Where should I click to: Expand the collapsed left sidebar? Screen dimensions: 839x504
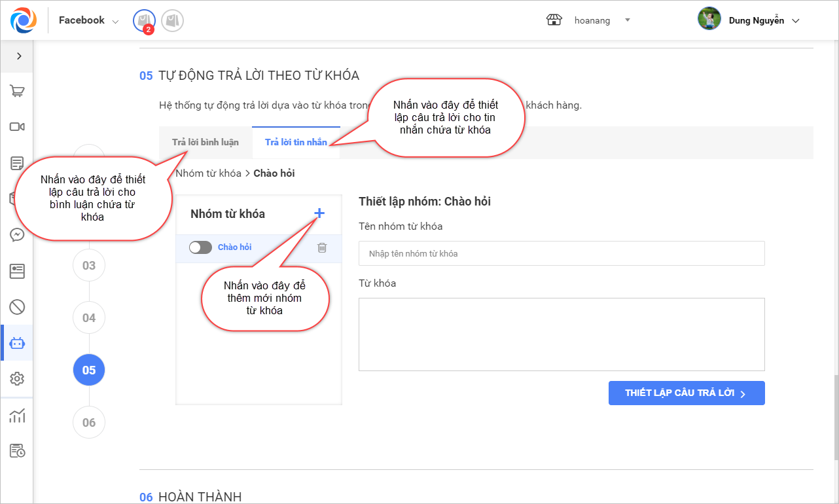pyautogui.click(x=19, y=56)
